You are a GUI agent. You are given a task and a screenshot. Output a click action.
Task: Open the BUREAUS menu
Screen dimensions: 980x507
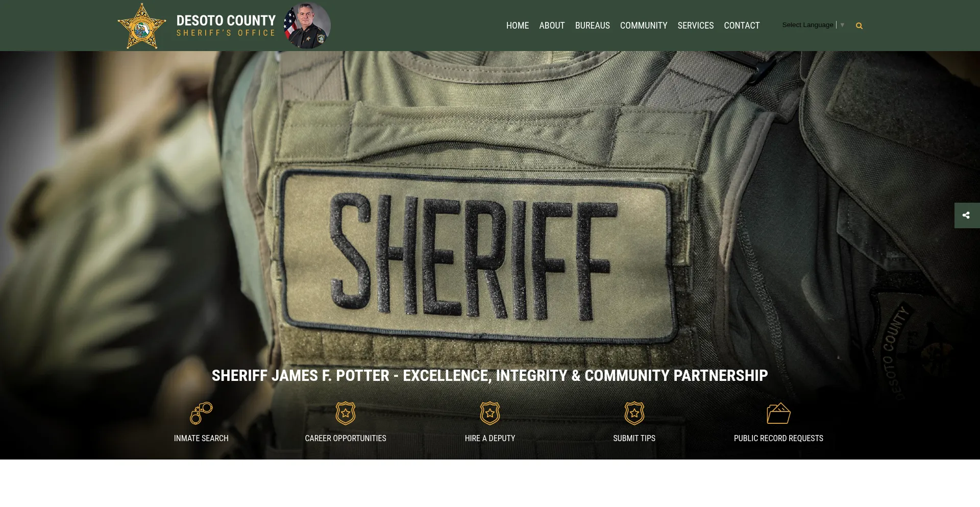pyautogui.click(x=592, y=26)
